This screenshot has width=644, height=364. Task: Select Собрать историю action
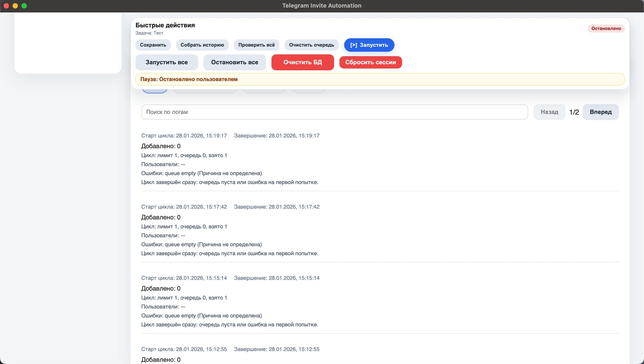202,45
